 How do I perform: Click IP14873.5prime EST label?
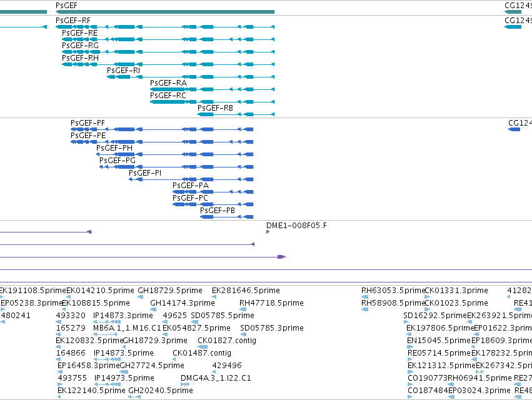(x=124, y=354)
